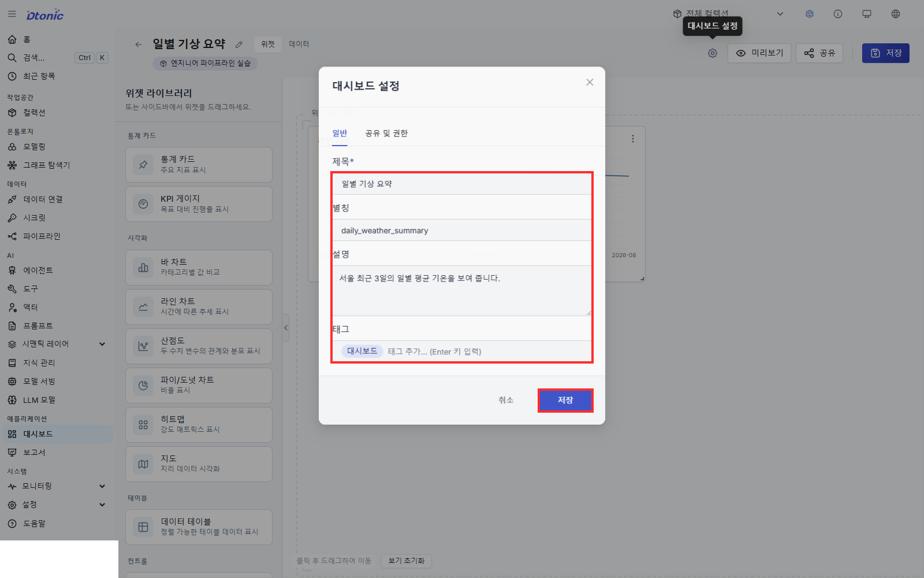
Task: Open Dashboards (대시보드) in sidebar
Action: 58,434
